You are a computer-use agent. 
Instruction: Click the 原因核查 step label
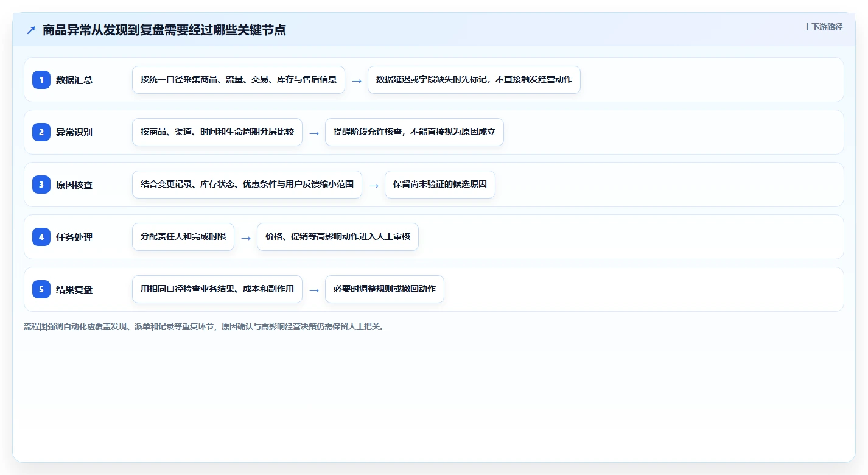pyautogui.click(x=74, y=185)
